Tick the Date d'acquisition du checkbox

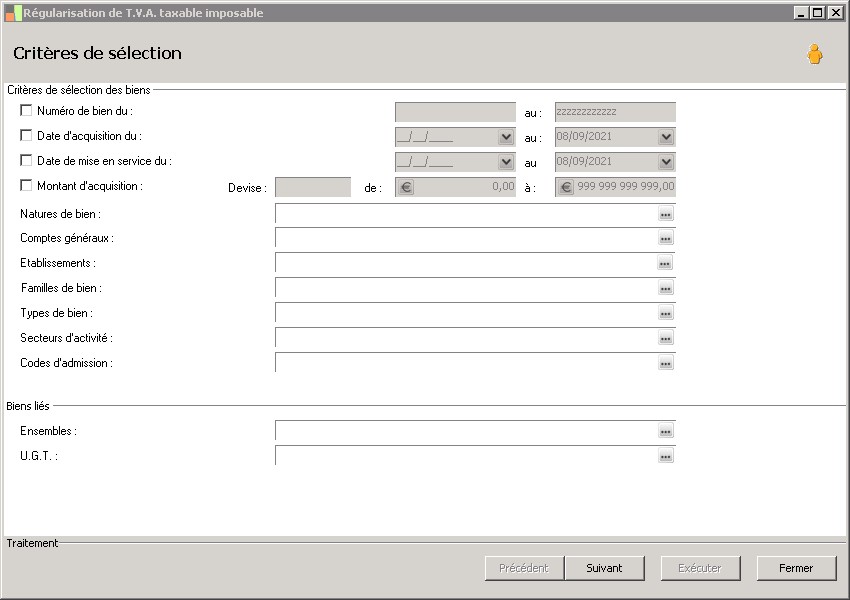tap(26, 136)
